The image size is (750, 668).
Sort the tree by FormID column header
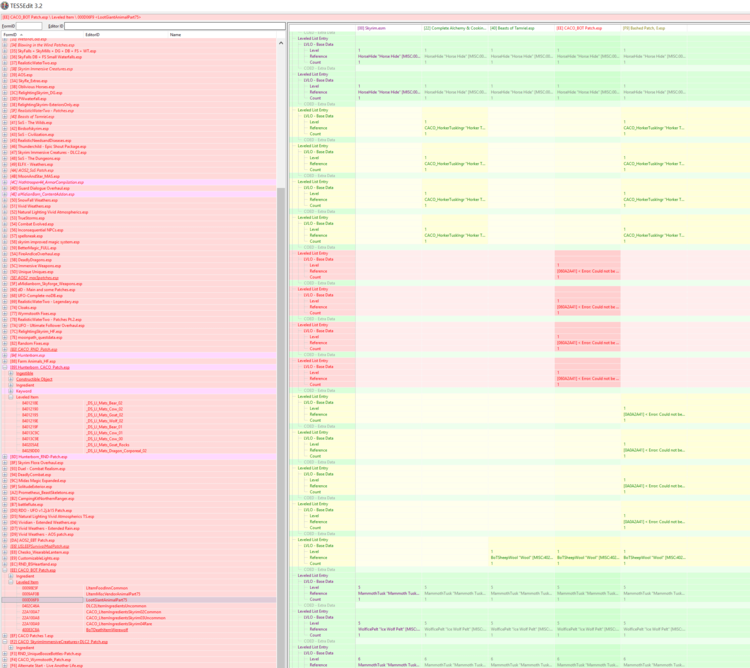[x=42, y=34]
